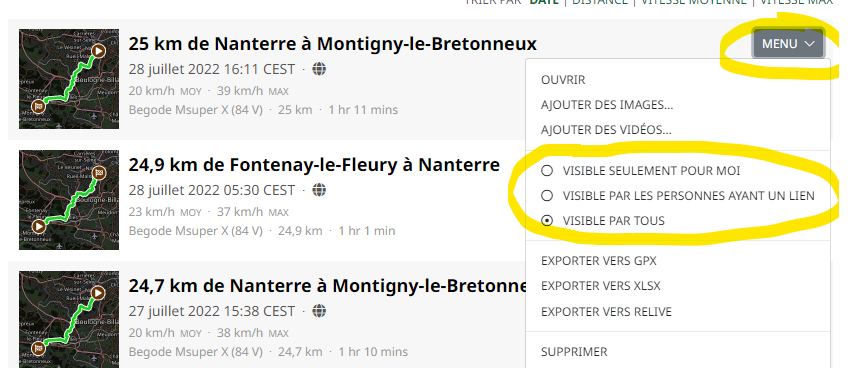
Task: Open map thumbnail of 25 km Nanterre trip
Action: click(x=69, y=79)
